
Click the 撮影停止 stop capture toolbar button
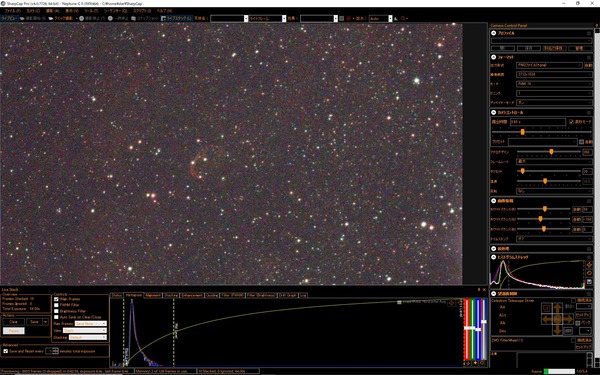(x=92, y=18)
